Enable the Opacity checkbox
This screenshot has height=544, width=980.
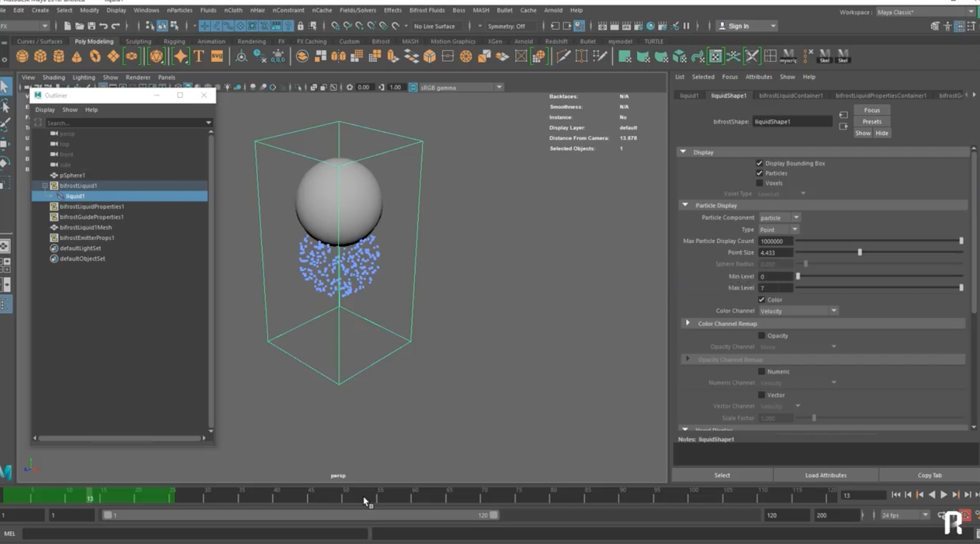[761, 335]
